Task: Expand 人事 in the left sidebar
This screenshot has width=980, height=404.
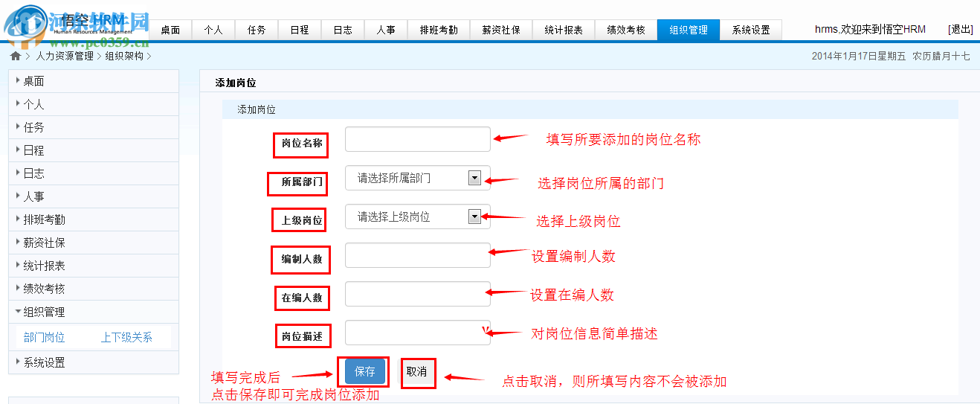Action: (x=94, y=196)
